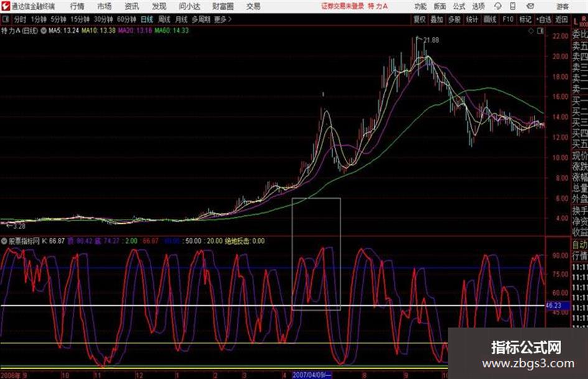Select the 周线 weekly chart tab
Screen dimensions: 588x379
[x=164, y=19]
